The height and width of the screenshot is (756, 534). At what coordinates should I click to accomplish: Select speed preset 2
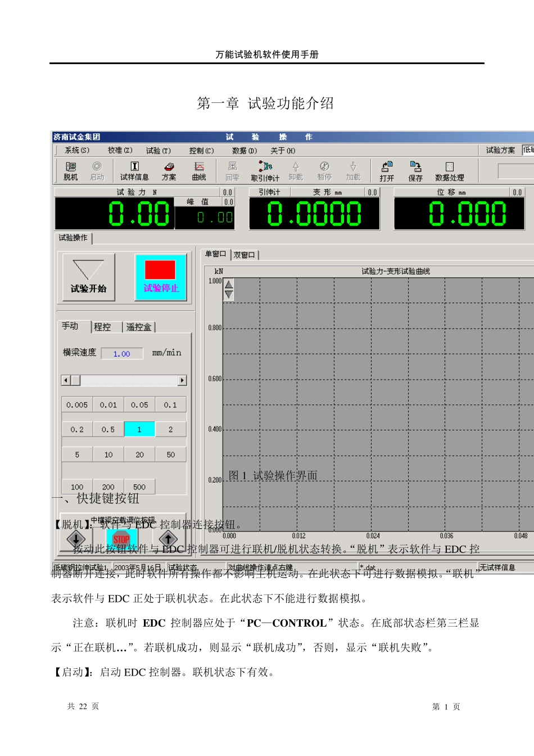[x=170, y=430]
